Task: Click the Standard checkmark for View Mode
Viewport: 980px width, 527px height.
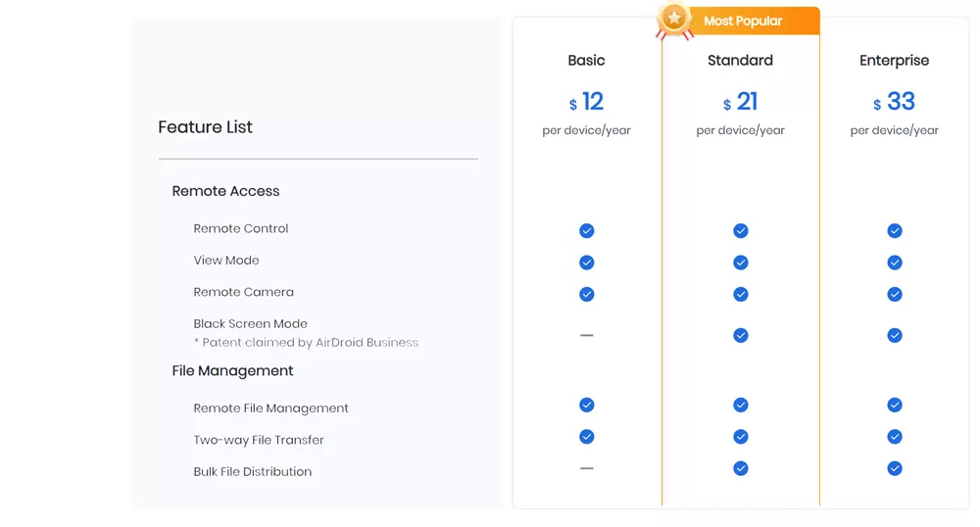Action: (741, 263)
